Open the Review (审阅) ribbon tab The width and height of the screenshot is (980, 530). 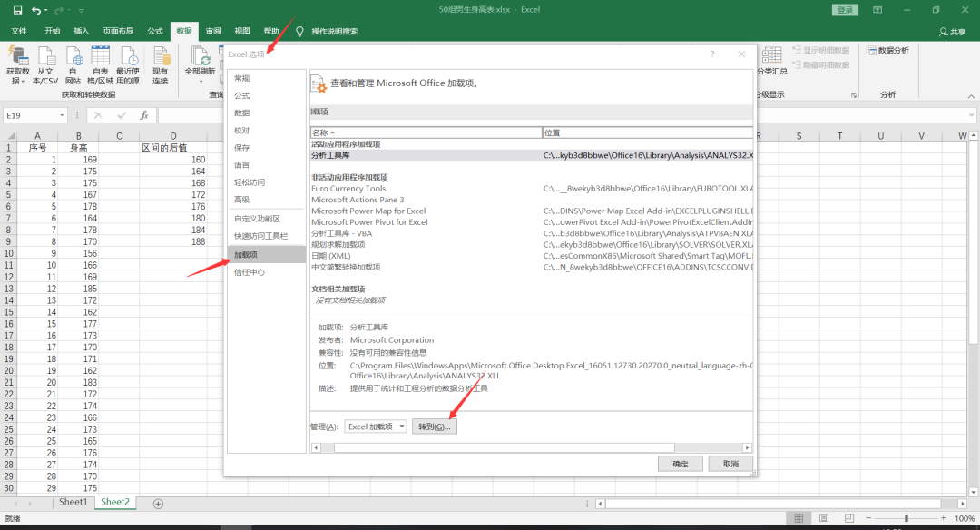click(213, 31)
